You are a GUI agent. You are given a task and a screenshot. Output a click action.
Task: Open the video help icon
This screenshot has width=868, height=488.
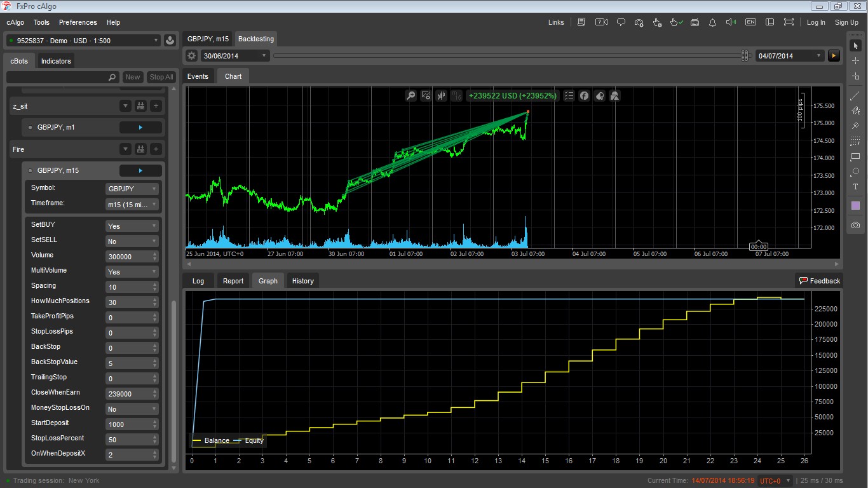coord(601,22)
